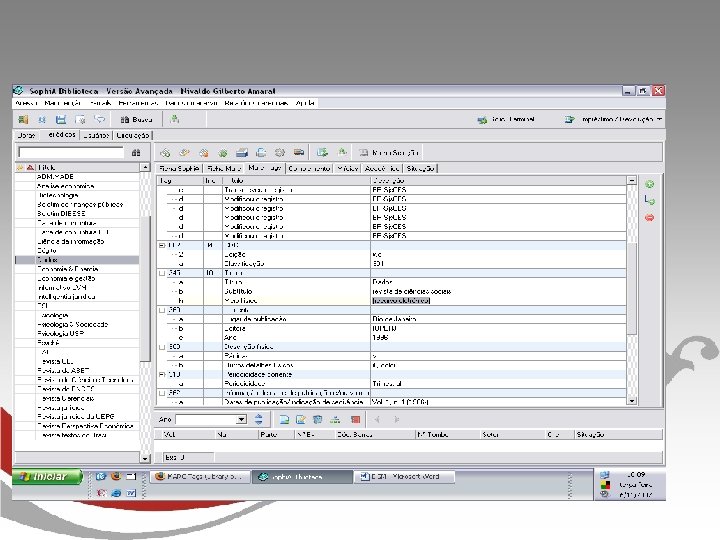Switch to MARC Tags Firefox taskbar button
The height and width of the screenshot is (540, 720).
[202, 477]
